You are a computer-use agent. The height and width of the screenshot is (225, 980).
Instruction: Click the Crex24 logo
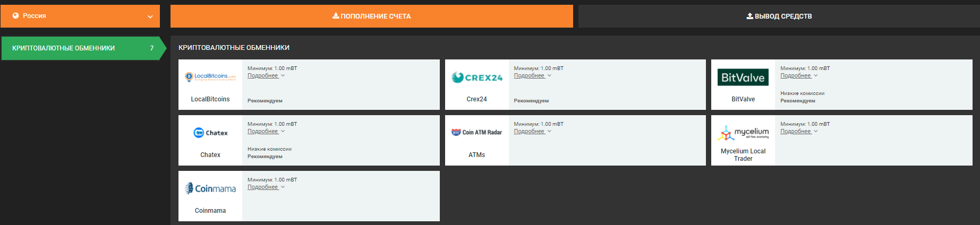[x=476, y=77]
